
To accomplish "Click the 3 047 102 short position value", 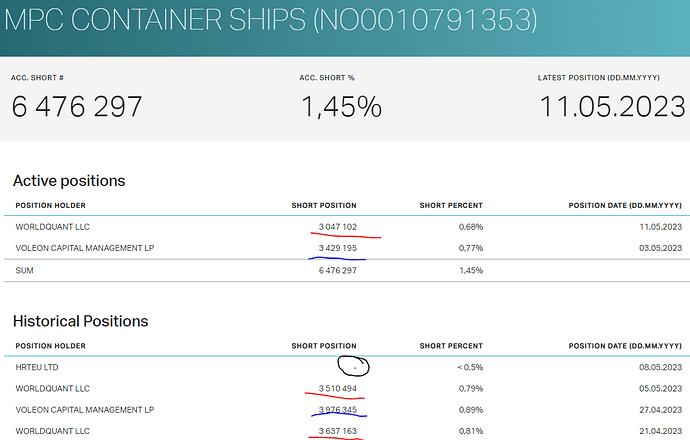I will [338, 227].
